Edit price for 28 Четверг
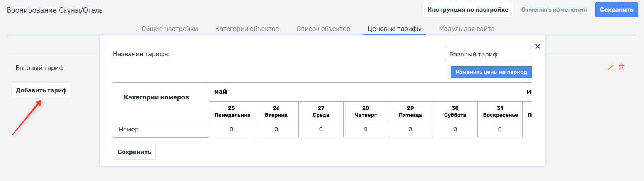Screen dimensions: 644x181 tap(366, 129)
